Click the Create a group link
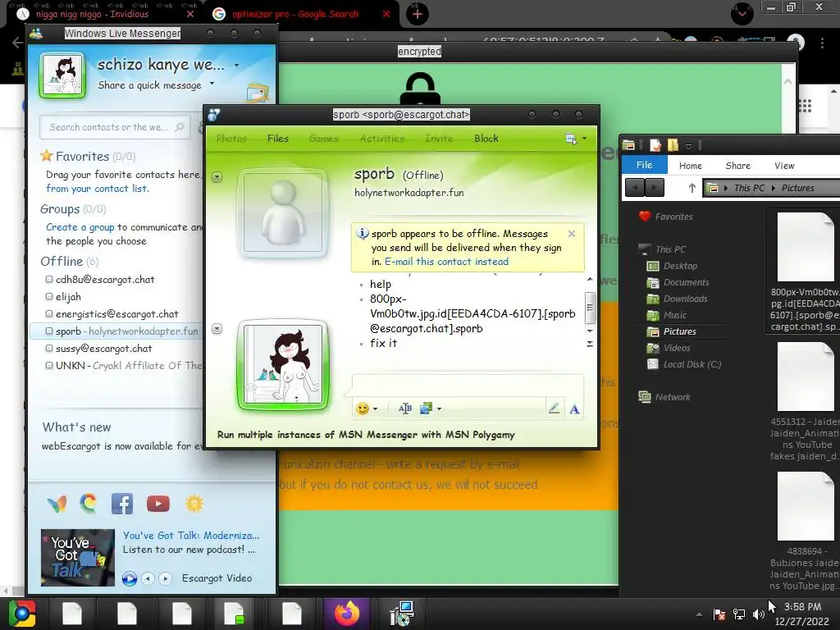 click(x=80, y=227)
